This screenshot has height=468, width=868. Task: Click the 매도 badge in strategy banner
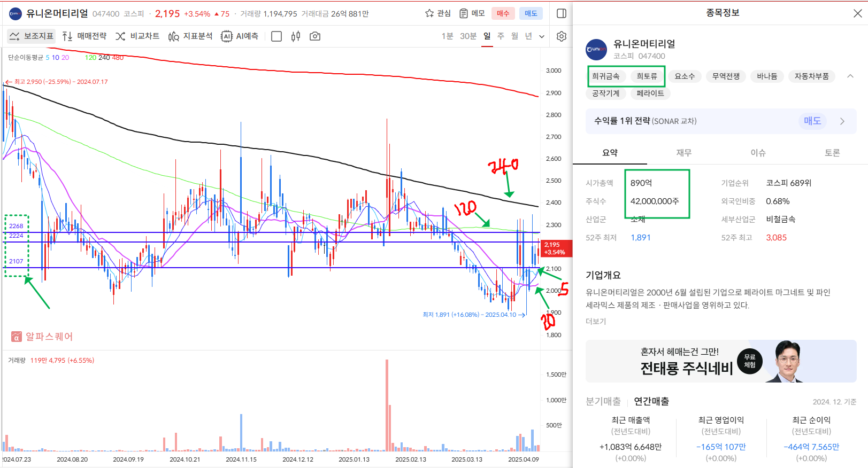click(812, 121)
